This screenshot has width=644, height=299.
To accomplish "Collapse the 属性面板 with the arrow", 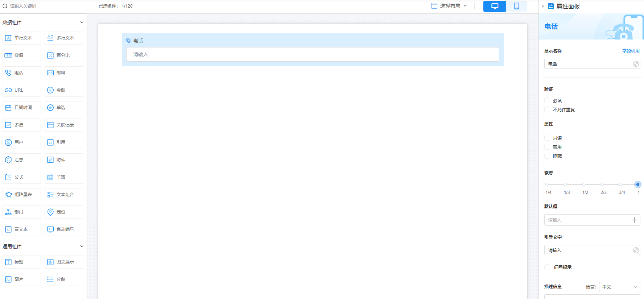I will (x=543, y=6).
